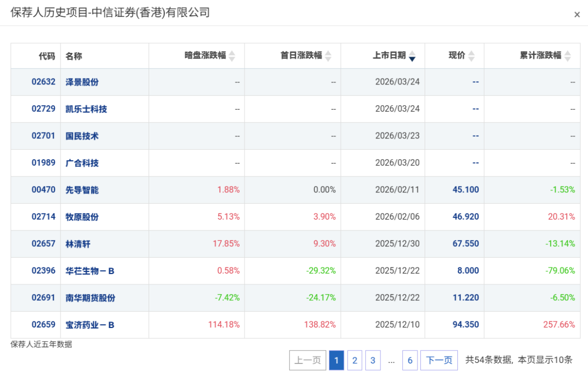Click stock code 02714 for 牧原股份
Viewport: 588px width, 382px height.
(x=44, y=216)
